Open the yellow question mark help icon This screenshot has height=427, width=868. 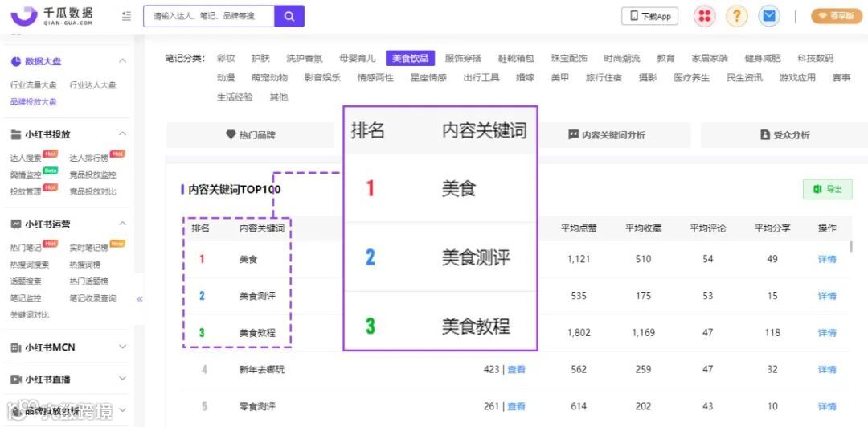[737, 17]
